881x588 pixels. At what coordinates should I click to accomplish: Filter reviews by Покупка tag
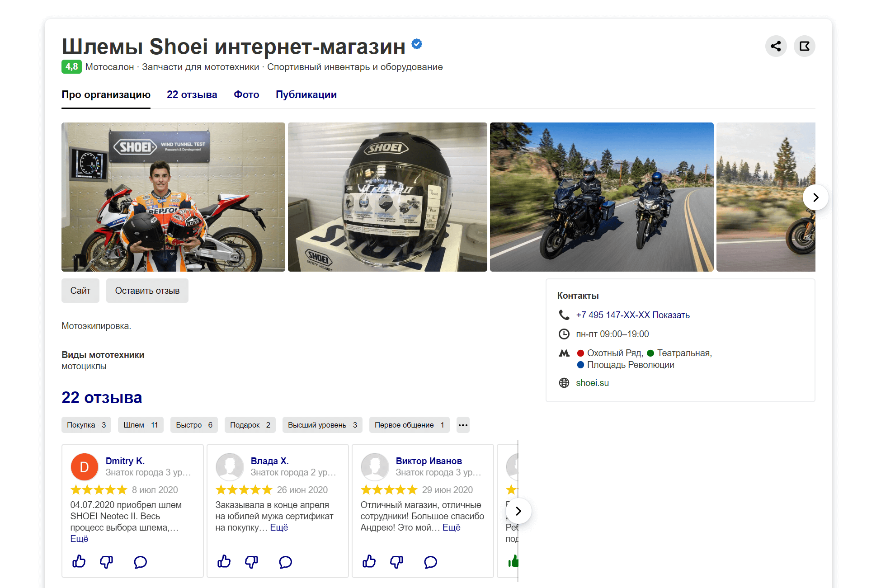[86, 425]
